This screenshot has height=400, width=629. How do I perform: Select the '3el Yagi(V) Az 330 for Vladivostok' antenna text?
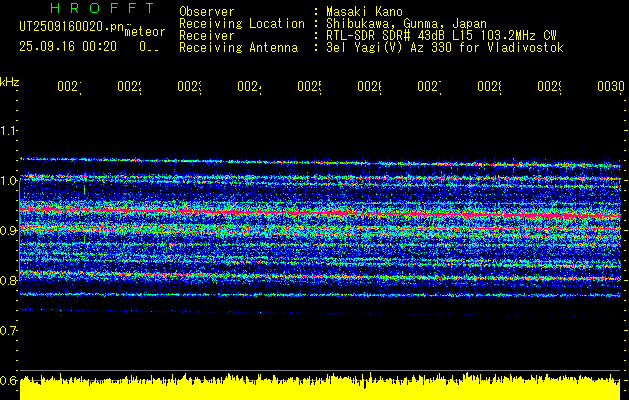click(445, 48)
